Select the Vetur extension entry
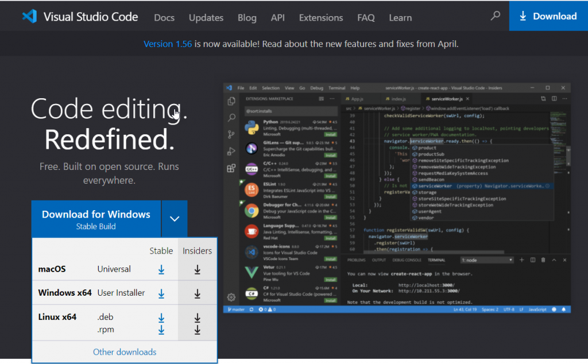Screen dimensions: 588x364 pos(291,273)
